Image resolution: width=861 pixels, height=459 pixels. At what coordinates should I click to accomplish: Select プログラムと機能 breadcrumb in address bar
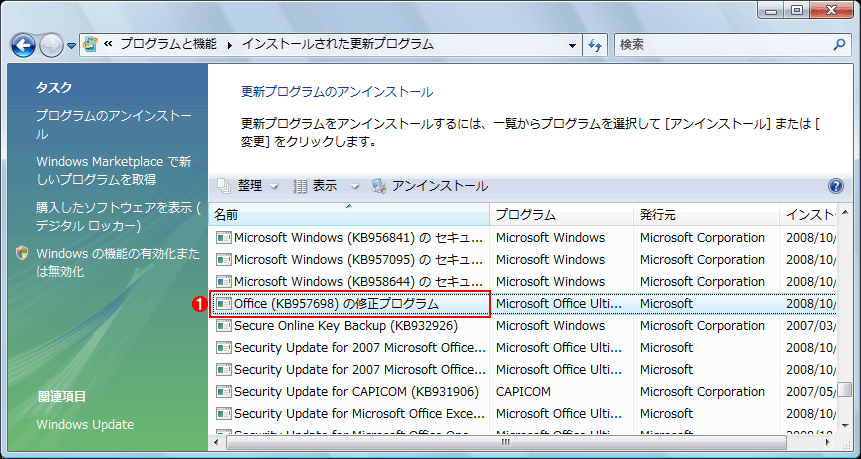point(168,44)
